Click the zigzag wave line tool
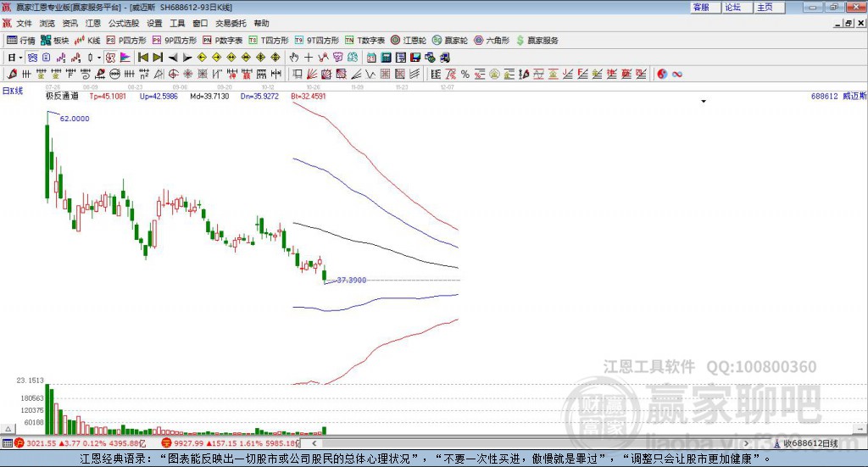The height and width of the screenshot is (467, 868). pos(370,74)
